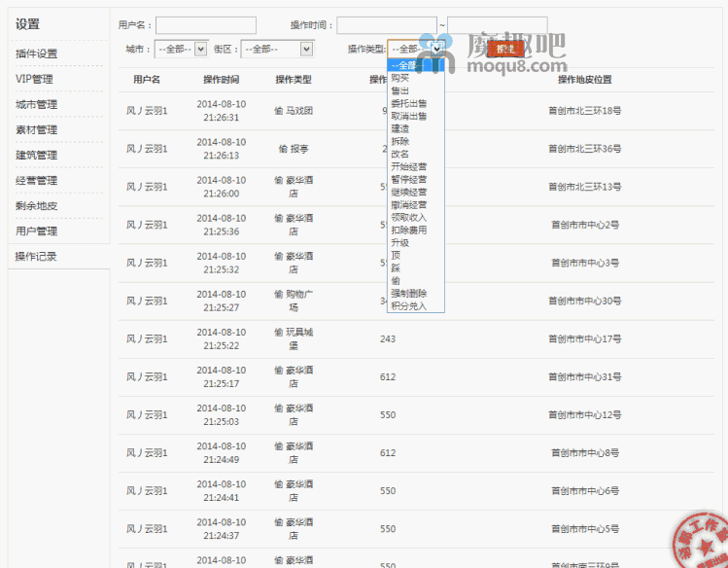This screenshot has width=728, height=568.
Task: Collapse the 操作类型 dropdown arrow
Action: (x=436, y=49)
